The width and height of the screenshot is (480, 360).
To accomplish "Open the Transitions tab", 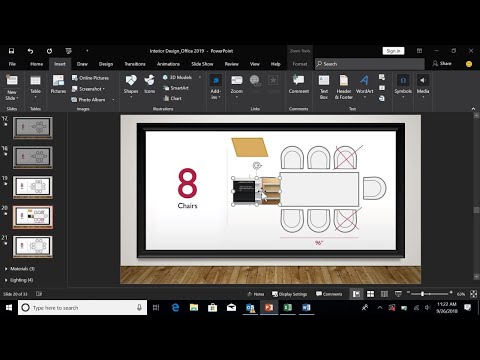I will click(135, 64).
